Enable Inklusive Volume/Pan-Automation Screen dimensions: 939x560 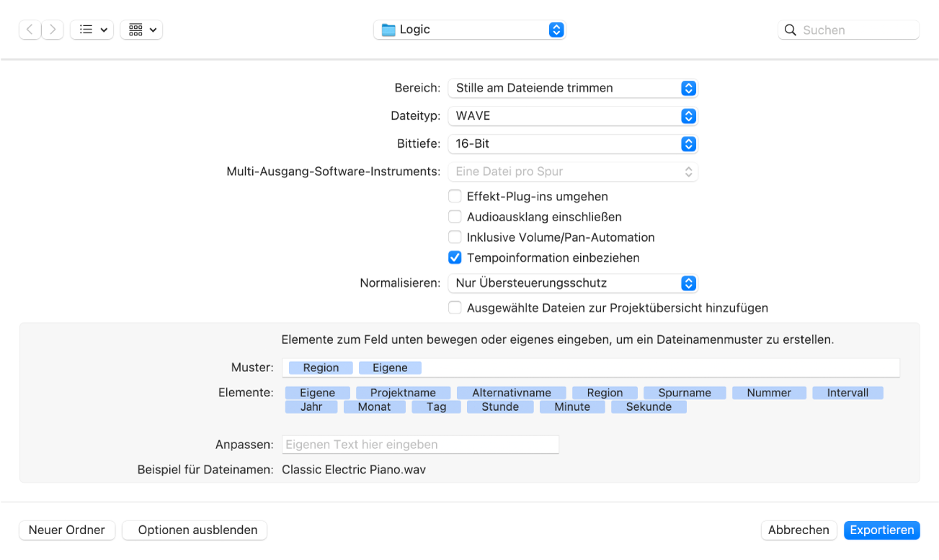(455, 237)
